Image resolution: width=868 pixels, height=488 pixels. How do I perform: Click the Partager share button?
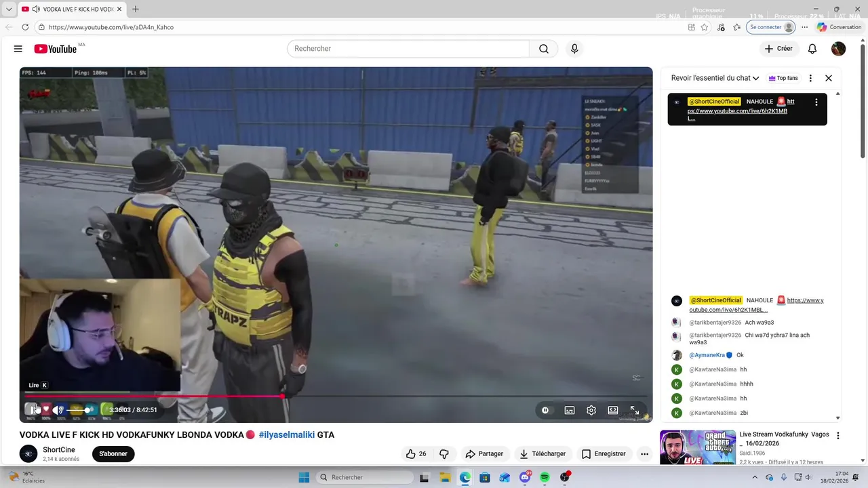pos(484,454)
